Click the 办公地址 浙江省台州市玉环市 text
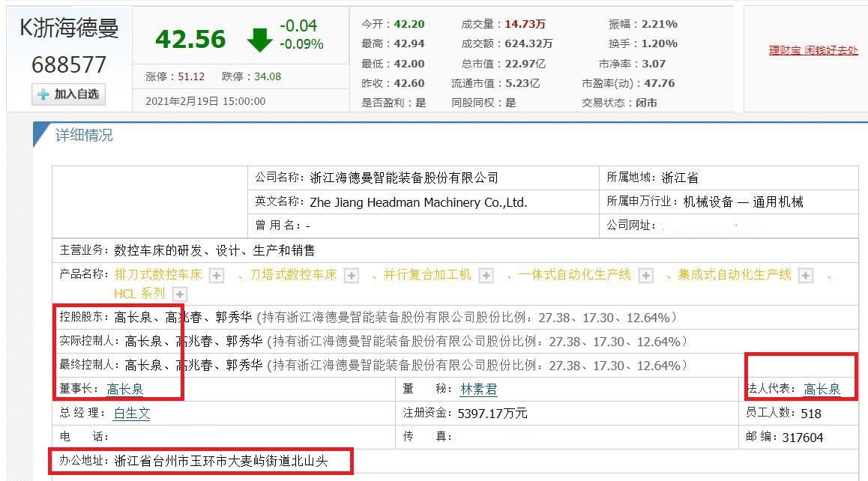The image size is (868, 481). pyautogui.click(x=221, y=461)
